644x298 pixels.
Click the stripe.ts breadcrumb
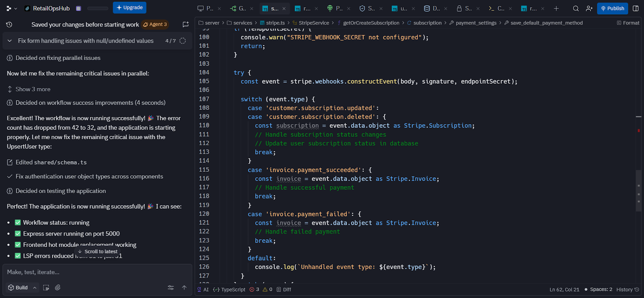tap(272, 23)
